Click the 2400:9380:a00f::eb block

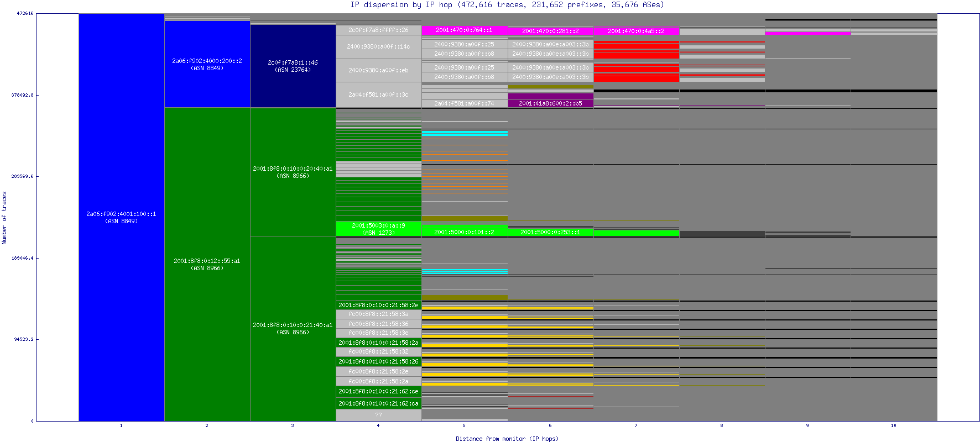[x=378, y=71]
